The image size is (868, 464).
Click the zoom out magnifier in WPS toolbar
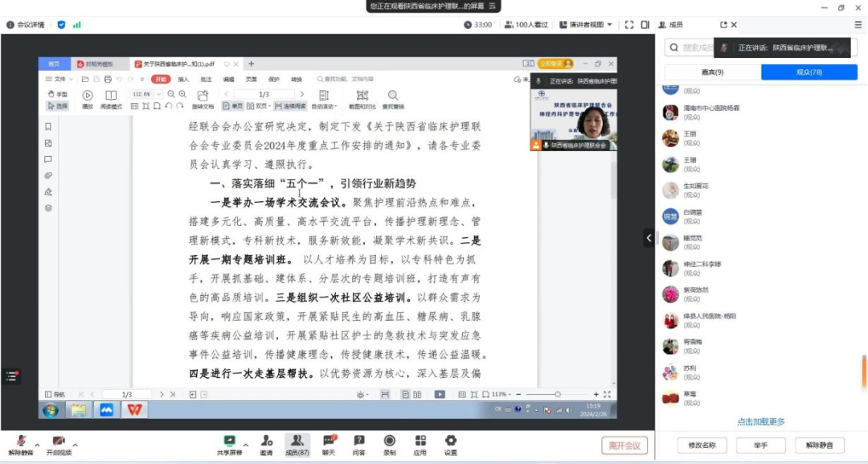coord(171,94)
